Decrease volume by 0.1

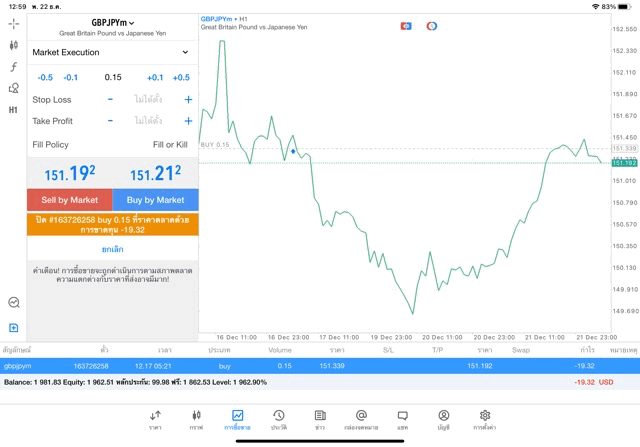click(71, 78)
